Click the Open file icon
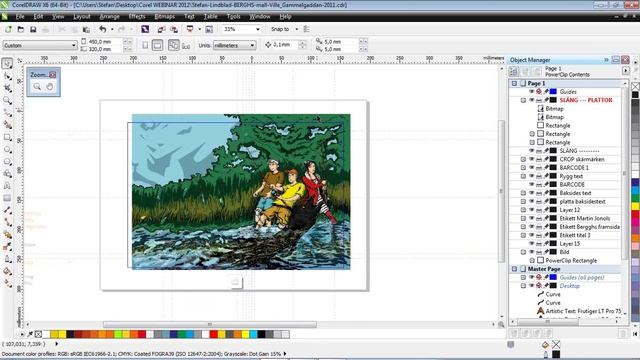The height and width of the screenshot is (360, 640). click(x=20, y=29)
